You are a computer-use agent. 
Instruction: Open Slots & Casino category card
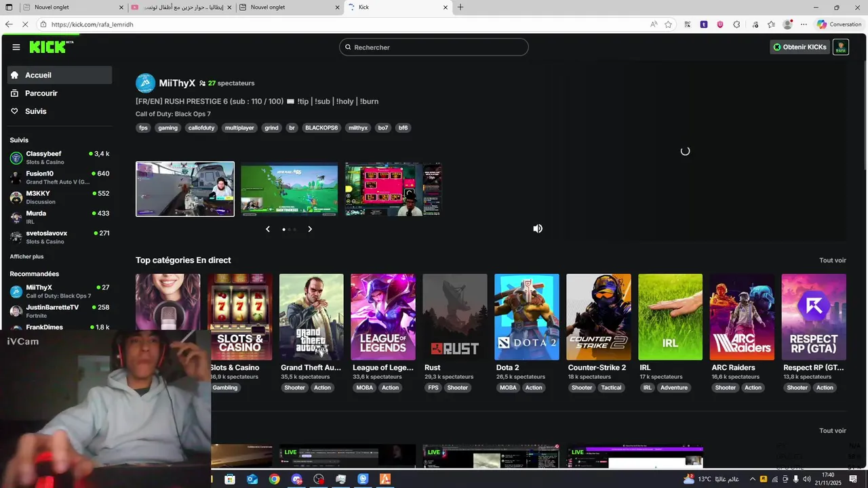coord(240,317)
